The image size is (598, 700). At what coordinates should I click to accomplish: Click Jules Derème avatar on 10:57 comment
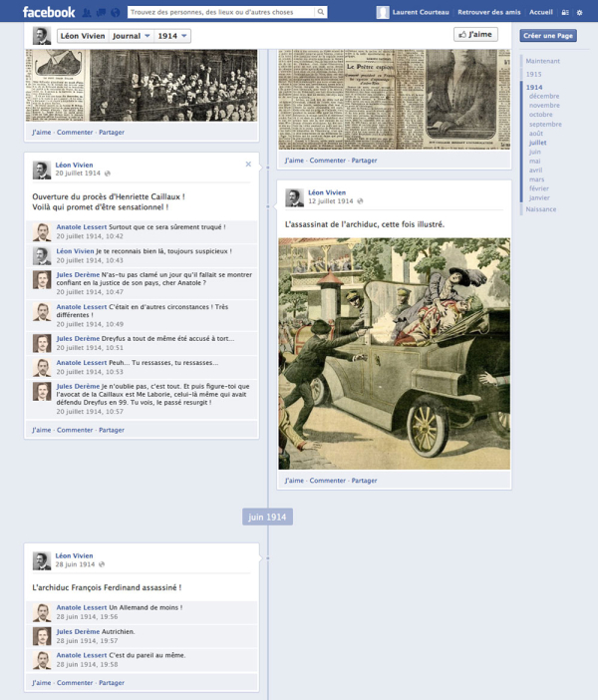42,392
